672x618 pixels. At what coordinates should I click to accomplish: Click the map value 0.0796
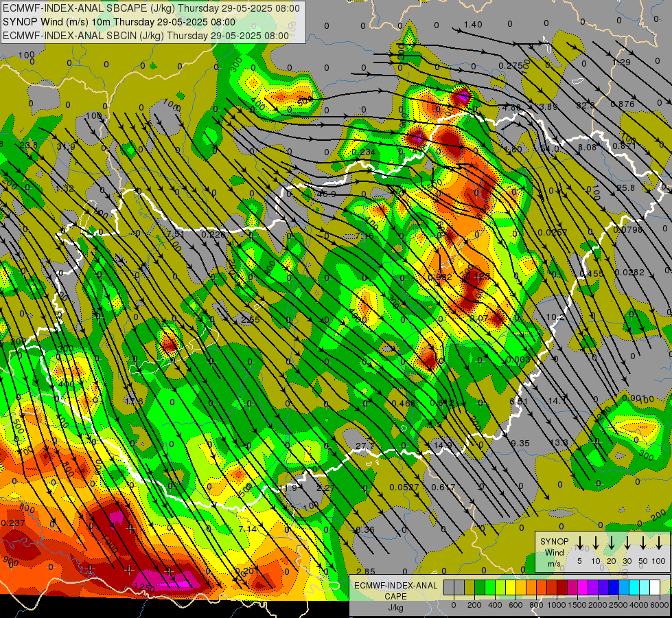pyautogui.click(x=628, y=230)
